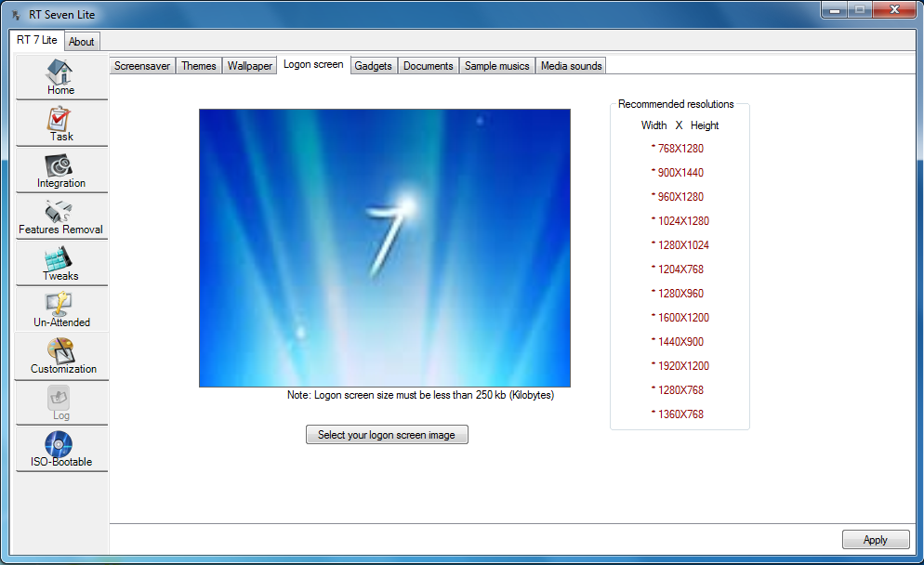Click Select your logon screen image button
Screen dimensions: 924x565
tap(387, 435)
